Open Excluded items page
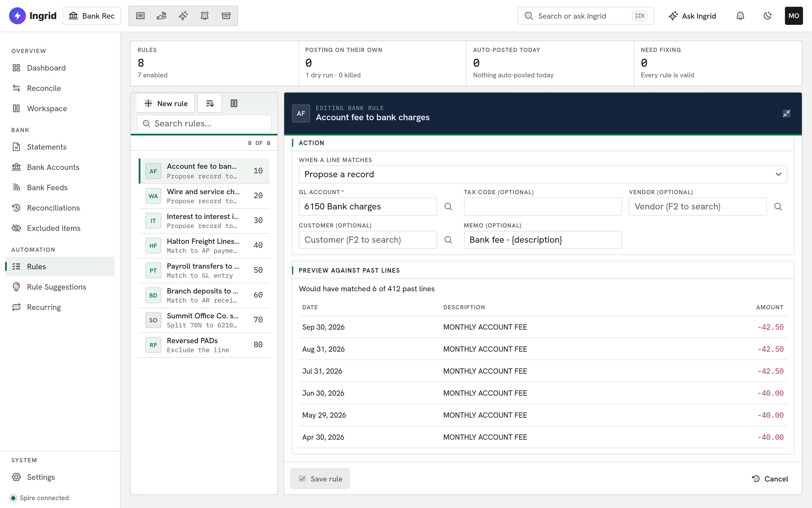Image resolution: width=812 pixels, height=508 pixels. tap(60, 228)
